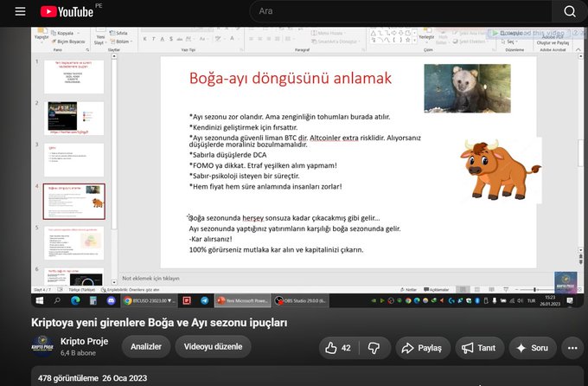588x386 pixels.
Task: Click the cartoon bull image on the slide
Action: [x=501, y=170]
